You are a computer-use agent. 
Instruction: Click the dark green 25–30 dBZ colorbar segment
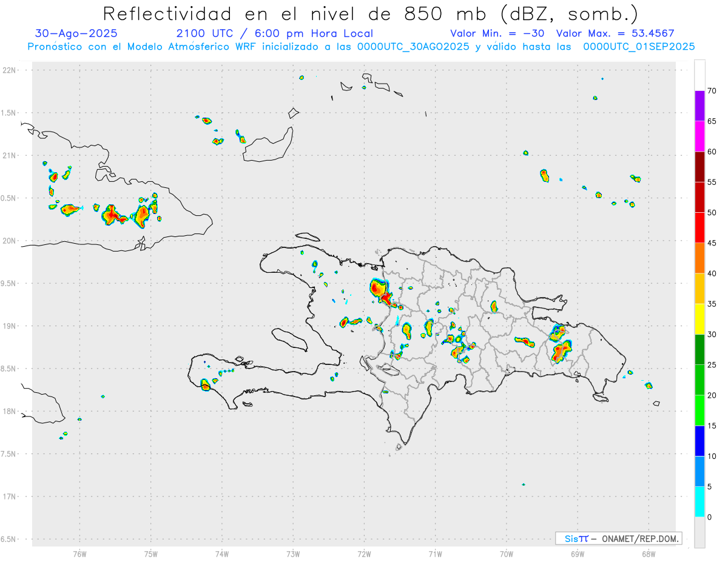699,350
